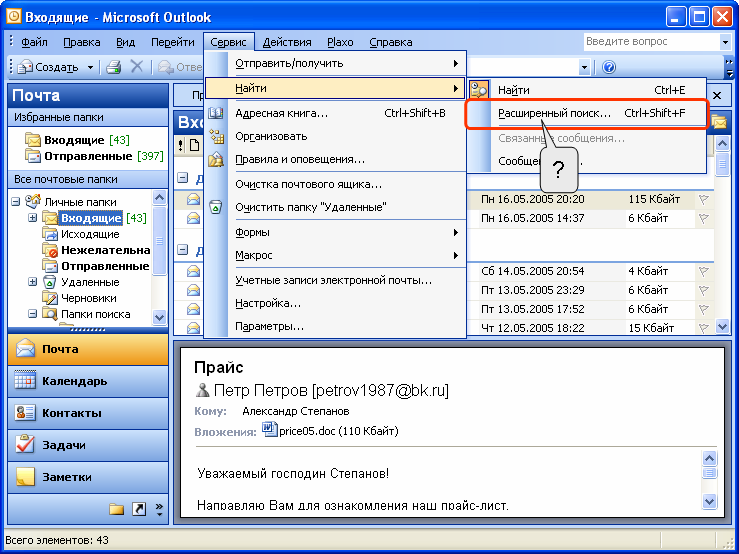Screen dimensions: 739x554
Task: Open Outlook Help question mark icon
Action: 608,67
